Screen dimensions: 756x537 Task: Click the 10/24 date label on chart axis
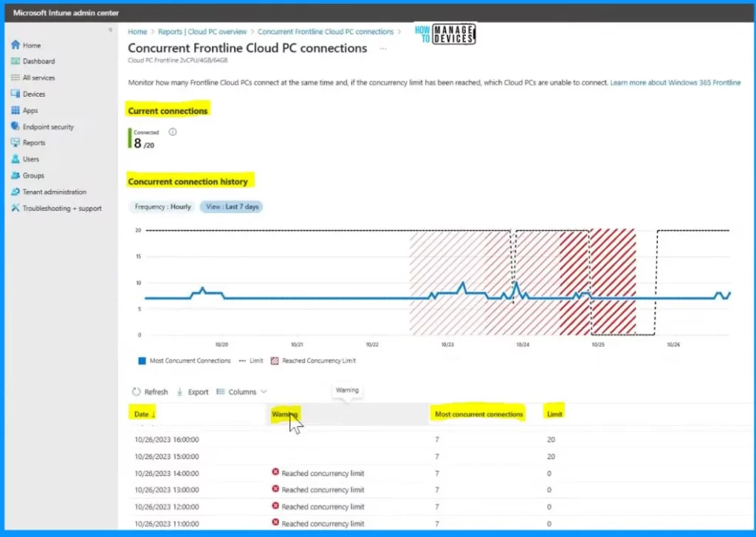pyautogui.click(x=523, y=344)
